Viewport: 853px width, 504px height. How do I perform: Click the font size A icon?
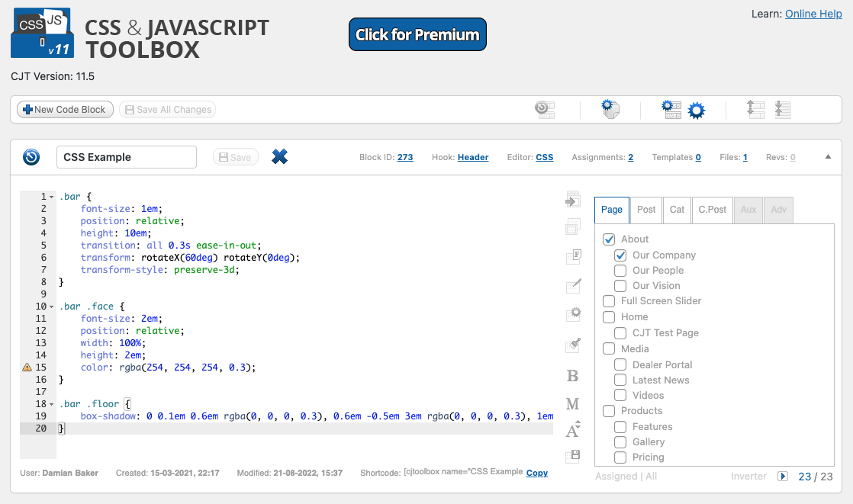click(573, 429)
